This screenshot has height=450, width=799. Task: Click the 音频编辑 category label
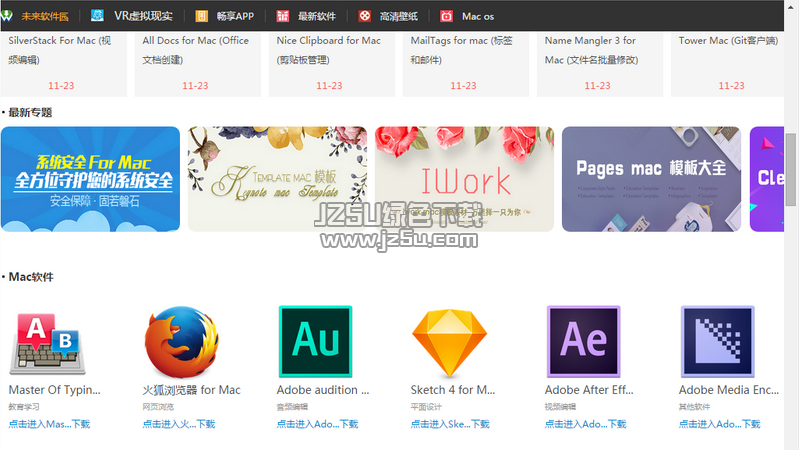[292, 407]
